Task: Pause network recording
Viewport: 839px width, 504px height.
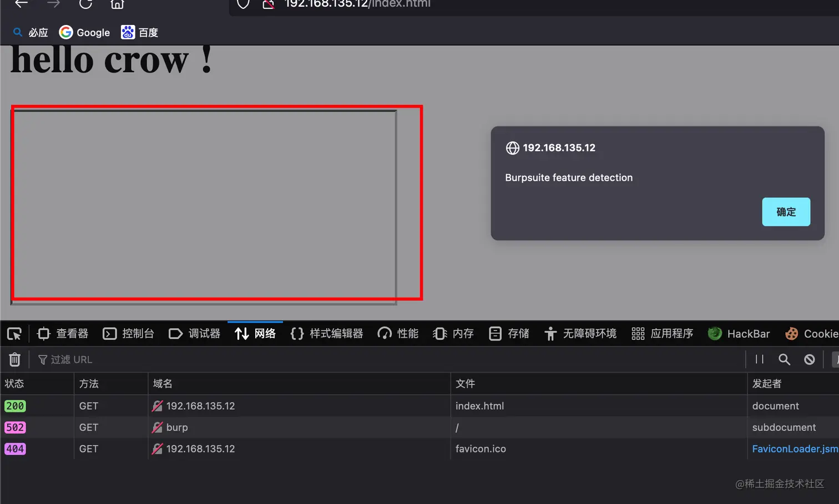Action: 760,359
